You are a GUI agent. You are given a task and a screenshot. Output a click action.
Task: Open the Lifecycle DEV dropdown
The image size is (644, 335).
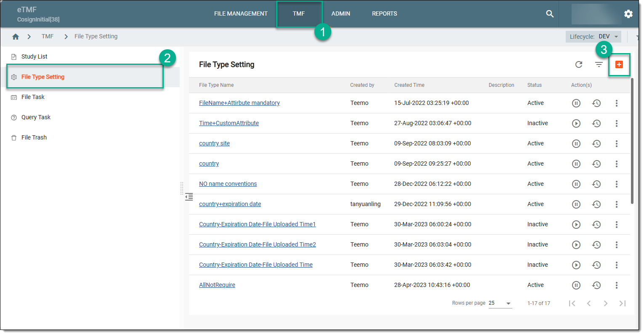[x=593, y=37]
